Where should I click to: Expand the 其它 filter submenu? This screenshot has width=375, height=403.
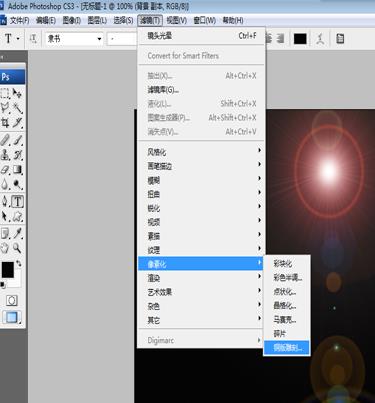click(201, 320)
